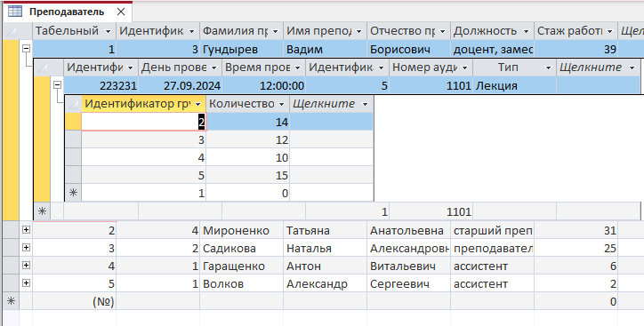Click the surname cell Садикова
Viewport: 644px width, 326px height.
[x=241, y=248]
